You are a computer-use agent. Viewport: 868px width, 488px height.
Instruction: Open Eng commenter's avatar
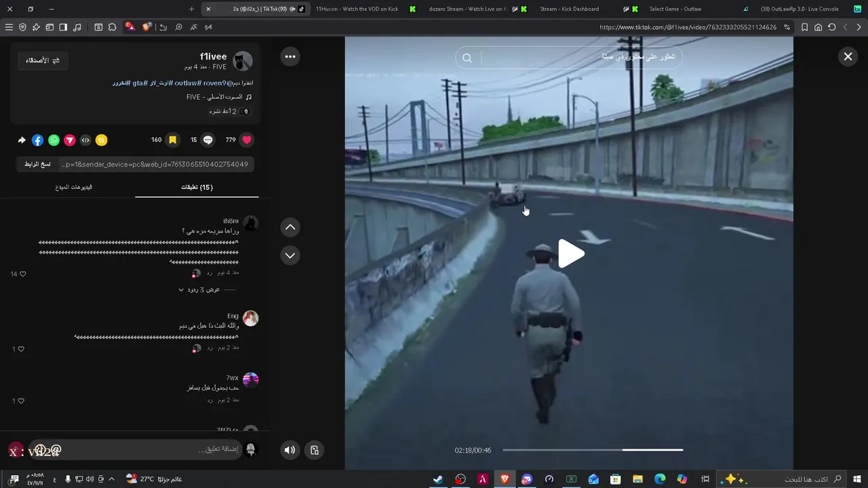pos(251,319)
